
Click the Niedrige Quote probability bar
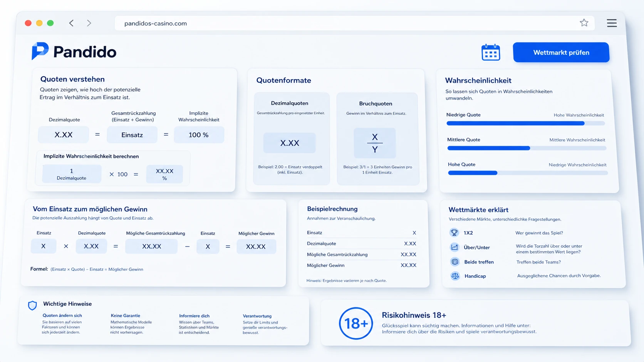[526, 123]
